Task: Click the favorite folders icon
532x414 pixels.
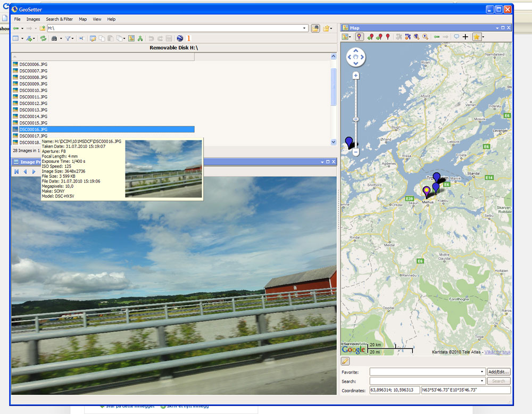Action: [x=326, y=28]
